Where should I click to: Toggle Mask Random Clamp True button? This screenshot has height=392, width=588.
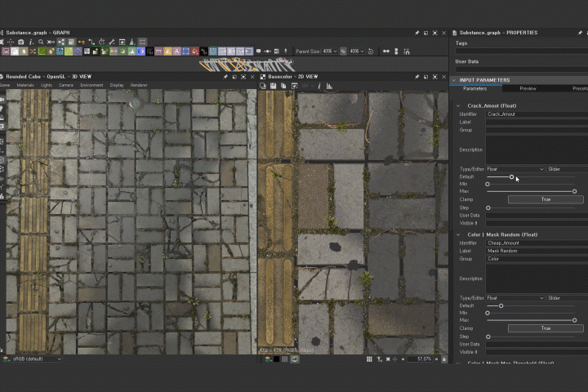[546, 328]
